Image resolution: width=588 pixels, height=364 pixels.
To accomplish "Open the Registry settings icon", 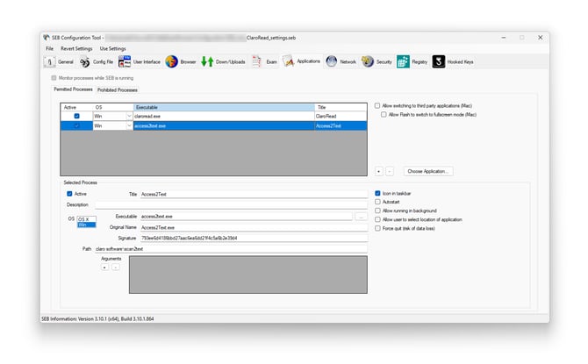I will tap(403, 61).
